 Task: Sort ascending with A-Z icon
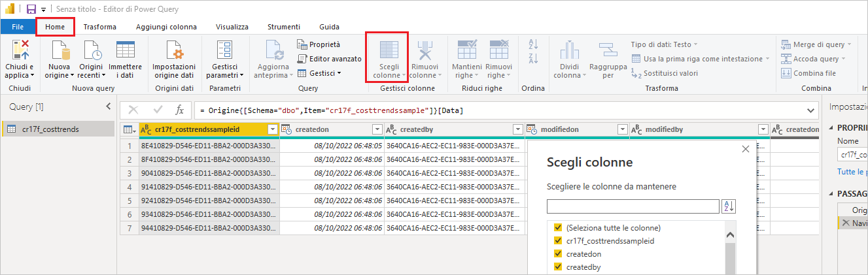(532, 44)
